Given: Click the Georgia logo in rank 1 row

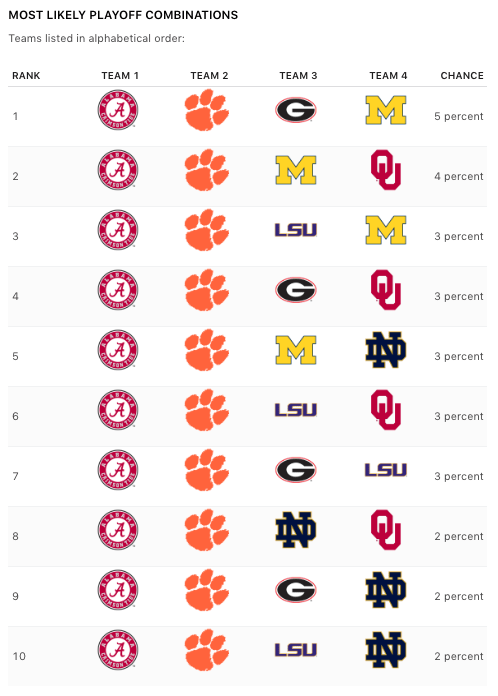Looking at the screenshot, I should click(x=296, y=110).
